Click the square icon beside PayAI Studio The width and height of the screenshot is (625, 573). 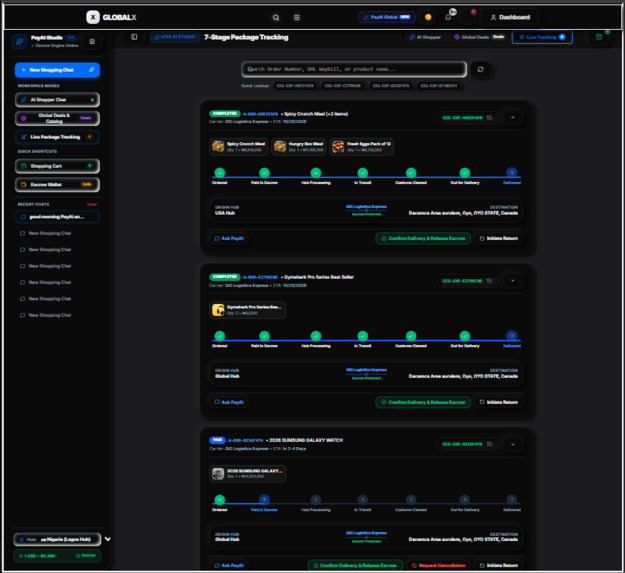click(x=92, y=41)
